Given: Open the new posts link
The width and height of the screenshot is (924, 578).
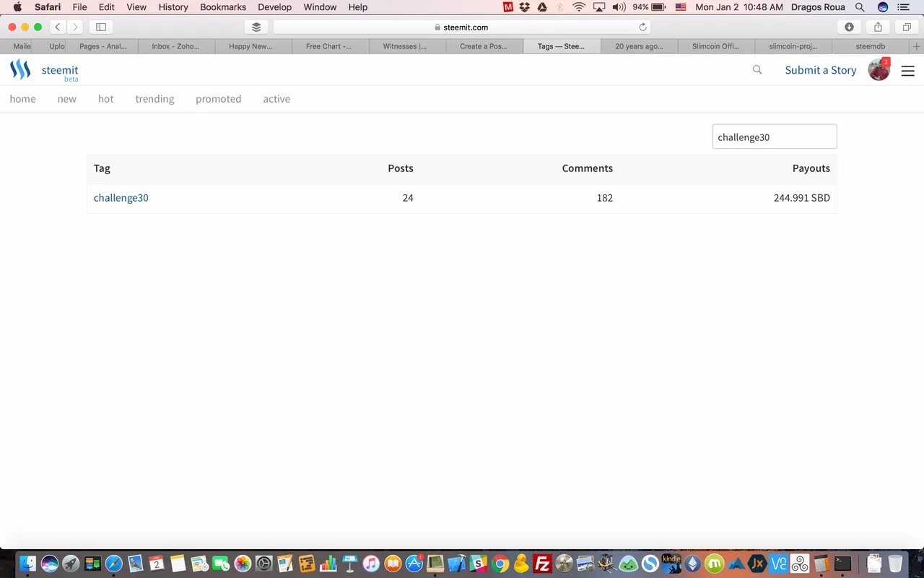Looking at the screenshot, I should coord(67,99).
